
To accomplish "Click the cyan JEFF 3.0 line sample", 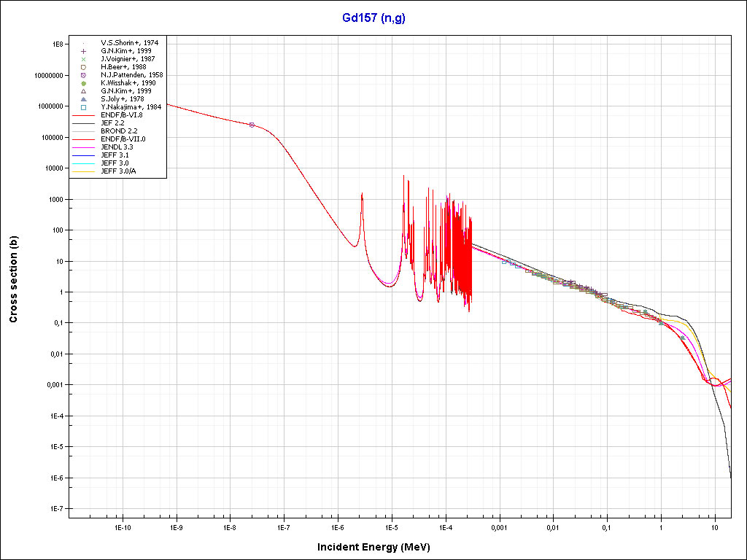I will pos(84,163).
